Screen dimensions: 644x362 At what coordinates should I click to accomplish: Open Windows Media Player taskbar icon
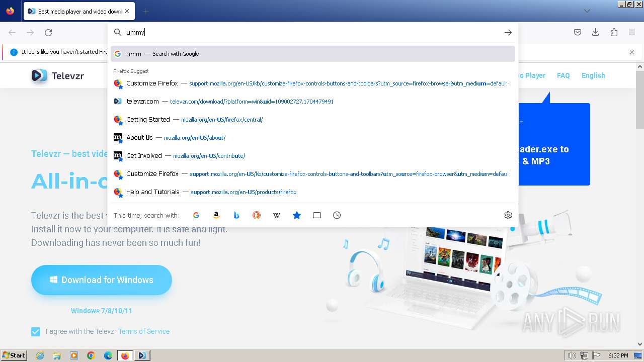[74, 355]
